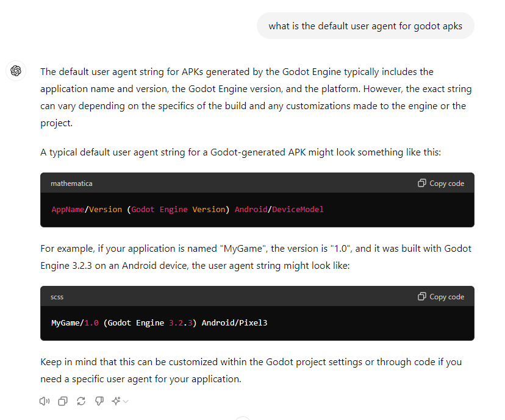Click the paragraph starting "For example"

click(256, 257)
